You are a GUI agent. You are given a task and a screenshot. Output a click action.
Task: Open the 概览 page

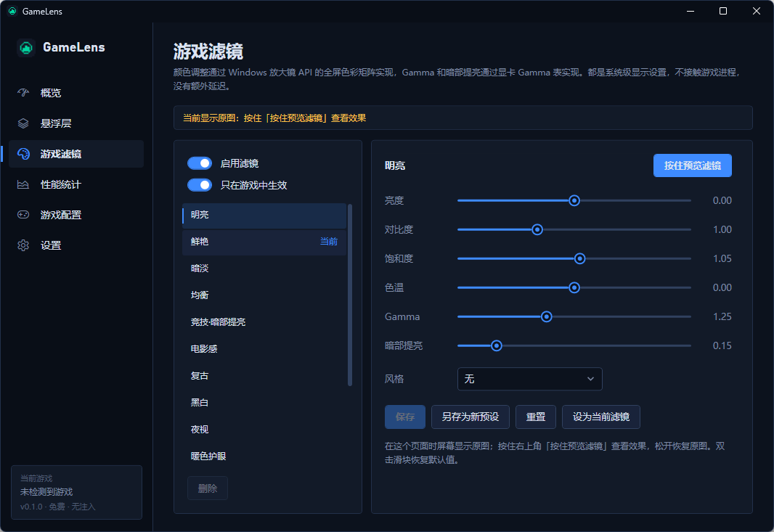[x=76, y=93]
